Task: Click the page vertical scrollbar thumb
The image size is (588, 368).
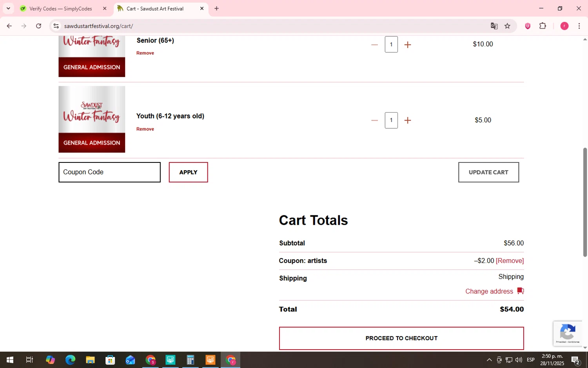Action: (585, 202)
